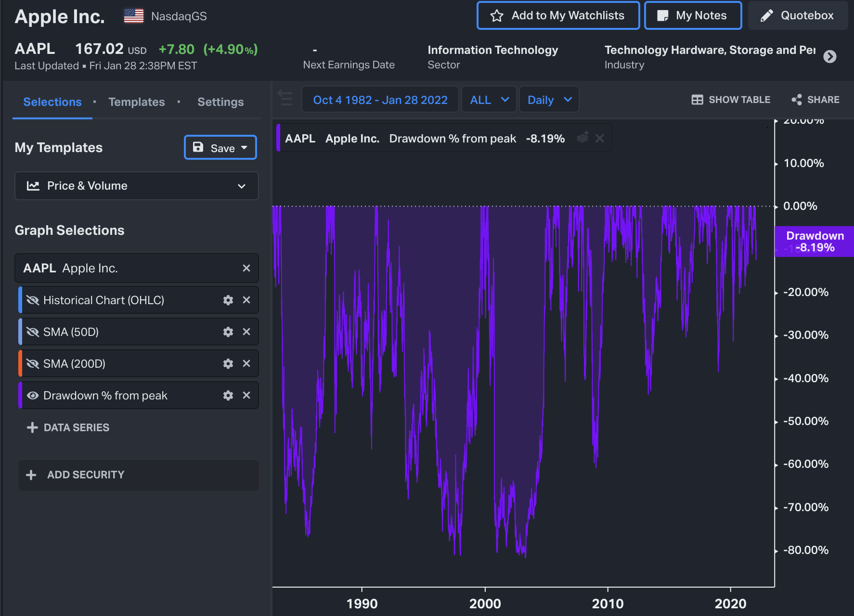Open settings gear for Drawdown % from peak
Screen dimensions: 854x616
[228, 396]
